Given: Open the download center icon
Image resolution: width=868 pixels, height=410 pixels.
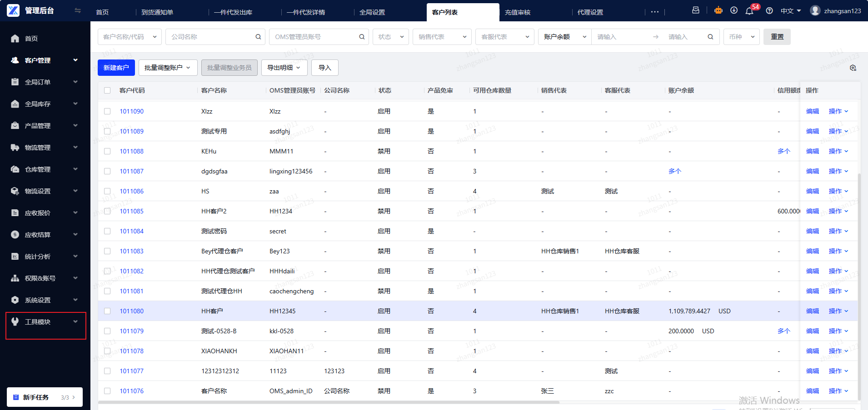Looking at the screenshot, I should click(x=734, y=10).
